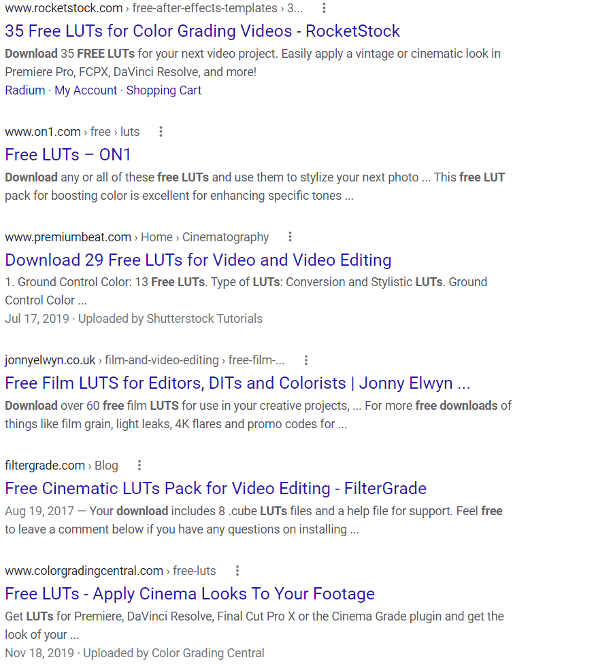
Task: Follow the Radium sitelink under RocketStock
Action: pos(25,90)
